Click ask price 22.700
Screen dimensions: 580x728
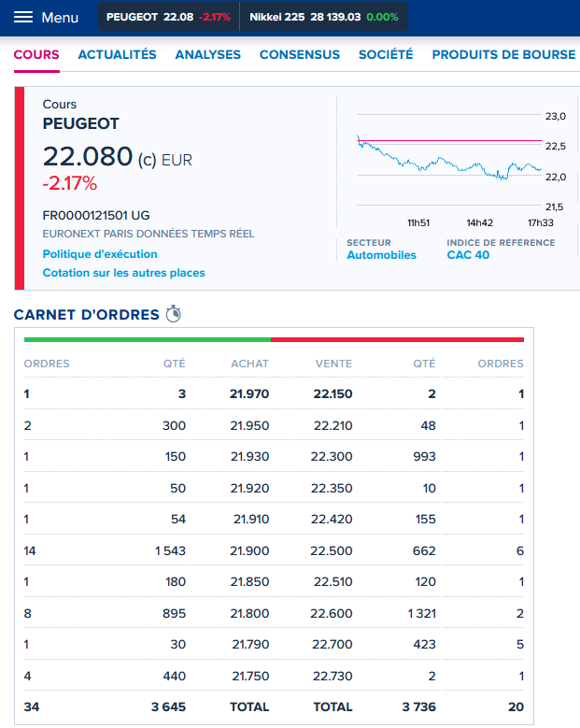(x=332, y=645)
